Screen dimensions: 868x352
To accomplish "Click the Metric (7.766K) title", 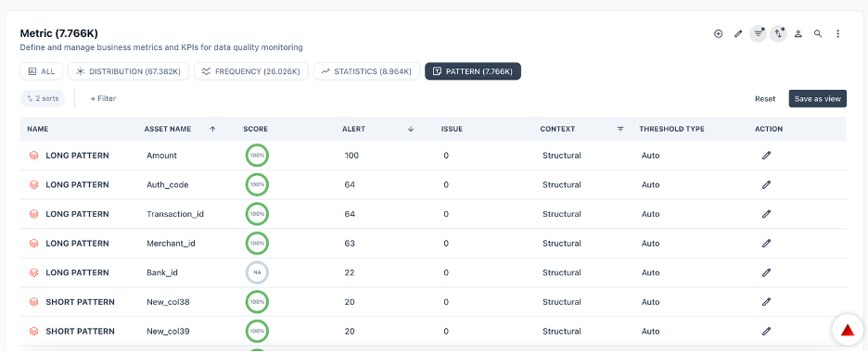I will (59, 33).
